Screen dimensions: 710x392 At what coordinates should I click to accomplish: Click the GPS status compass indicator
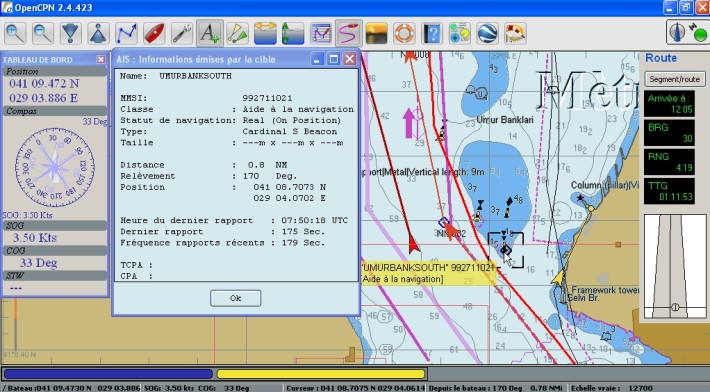(686, 33)
